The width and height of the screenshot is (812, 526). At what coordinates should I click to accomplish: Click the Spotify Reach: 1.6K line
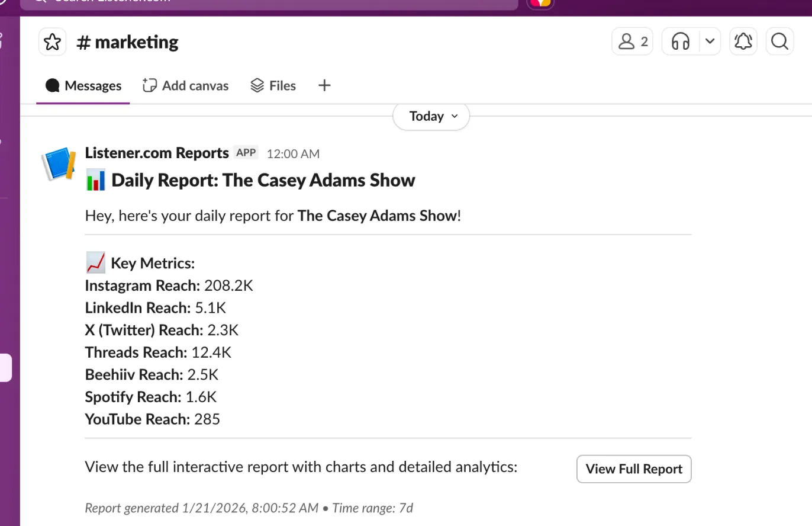[x=151, y=397]
